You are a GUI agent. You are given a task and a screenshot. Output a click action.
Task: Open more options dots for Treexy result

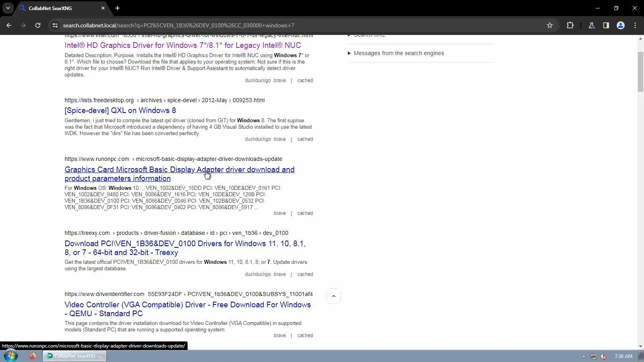pyautogui.click(x=291, y=275)
